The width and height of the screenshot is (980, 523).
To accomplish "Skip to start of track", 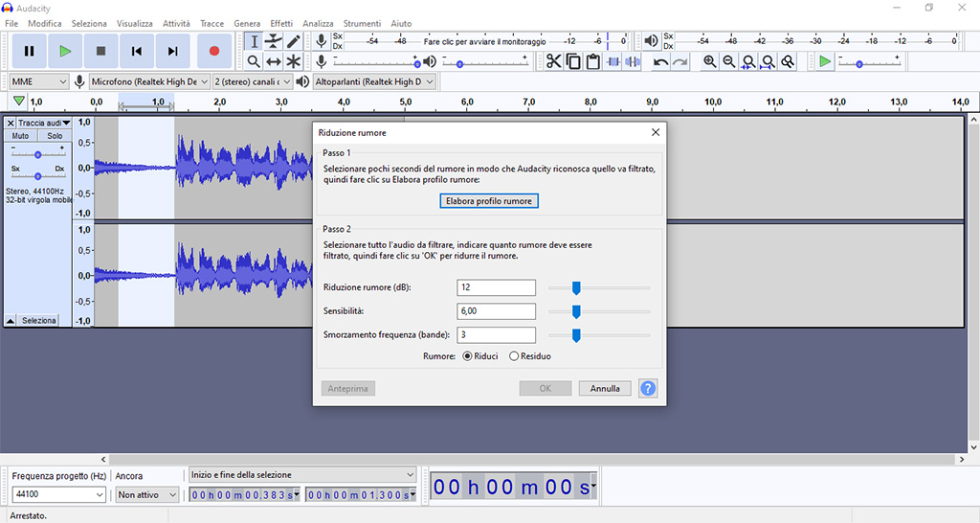I will click(136, 52).
